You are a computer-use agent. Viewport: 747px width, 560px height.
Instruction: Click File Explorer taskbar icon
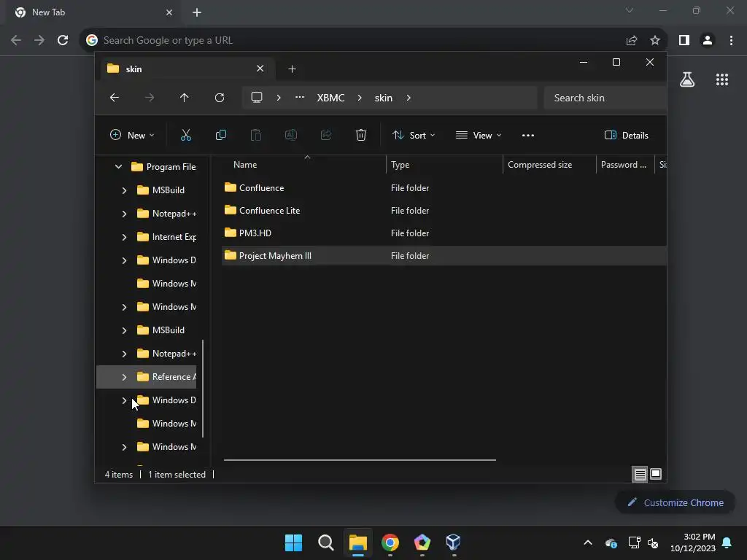(357, 542)
